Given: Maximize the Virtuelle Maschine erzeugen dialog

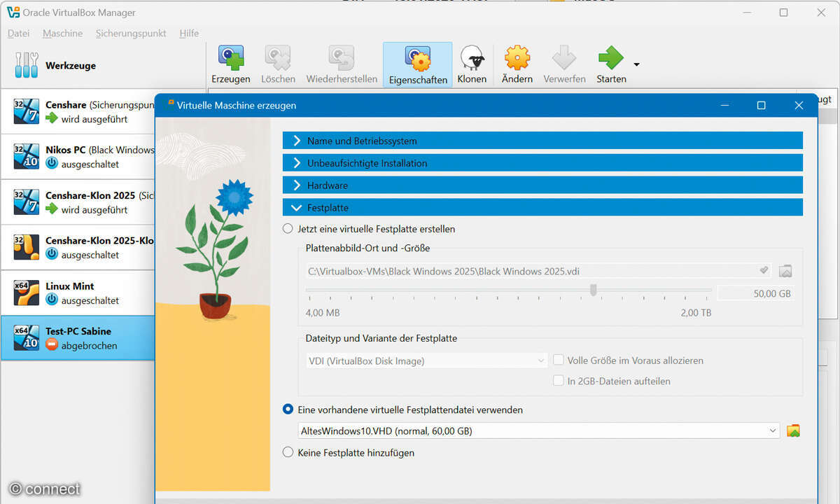Looking at the screenshot, I should tap(761, 106).
